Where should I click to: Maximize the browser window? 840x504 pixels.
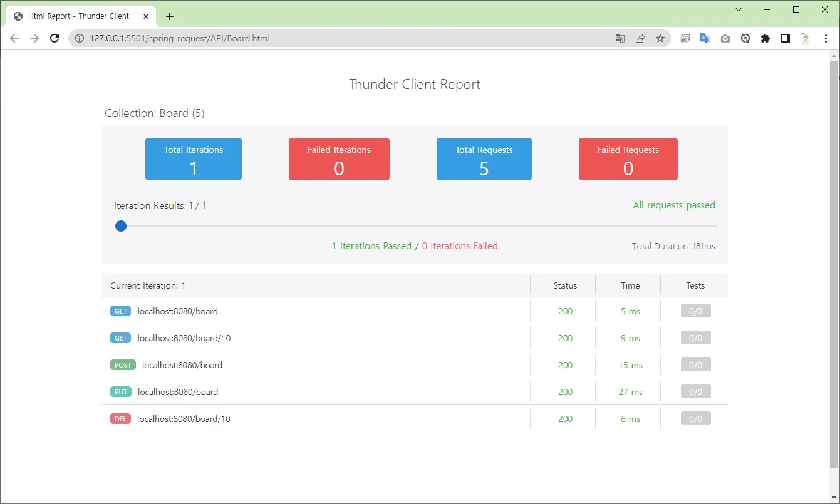(x=796, y=9)
